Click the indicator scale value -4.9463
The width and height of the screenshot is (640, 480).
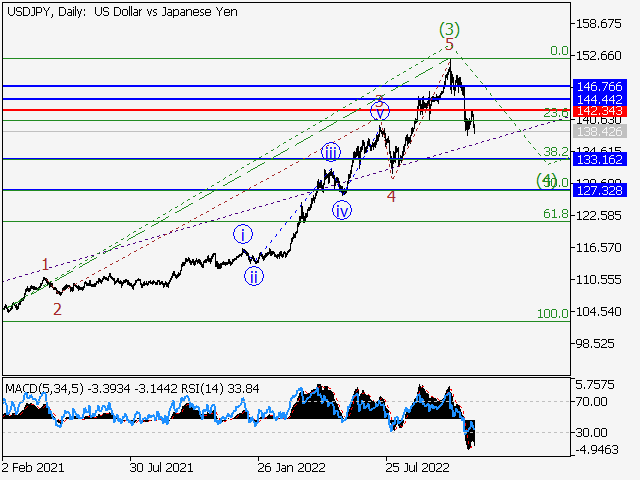click(x=597, y=450)
